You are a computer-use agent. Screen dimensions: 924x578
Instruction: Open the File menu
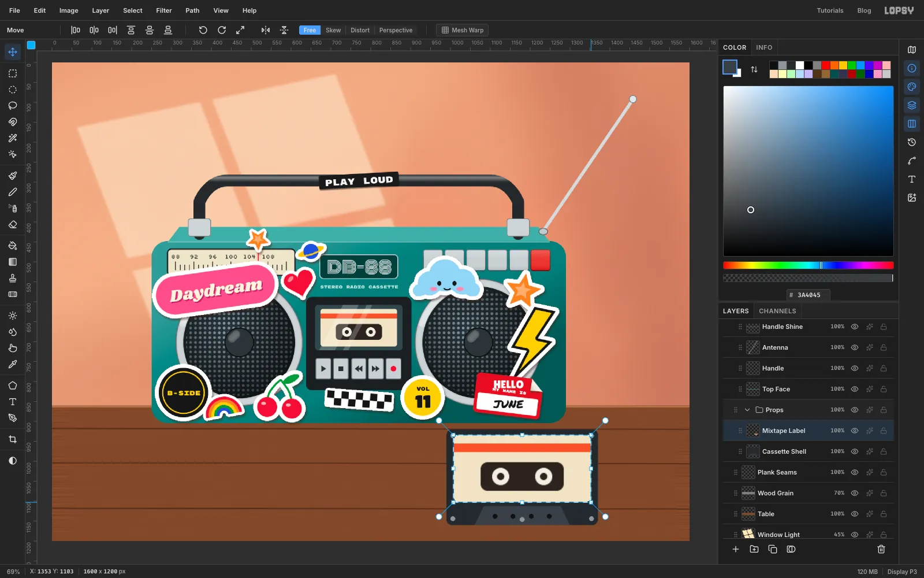14,10
